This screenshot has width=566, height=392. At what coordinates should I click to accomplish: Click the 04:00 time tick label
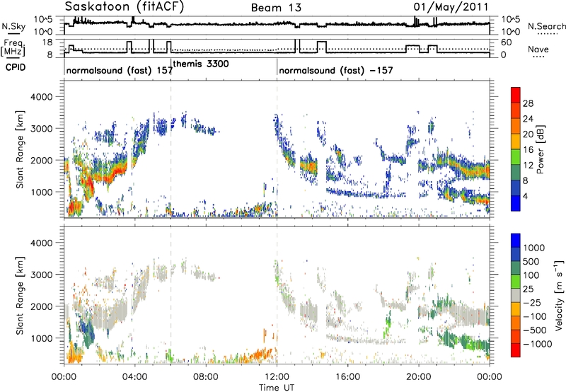pos(135,377)
